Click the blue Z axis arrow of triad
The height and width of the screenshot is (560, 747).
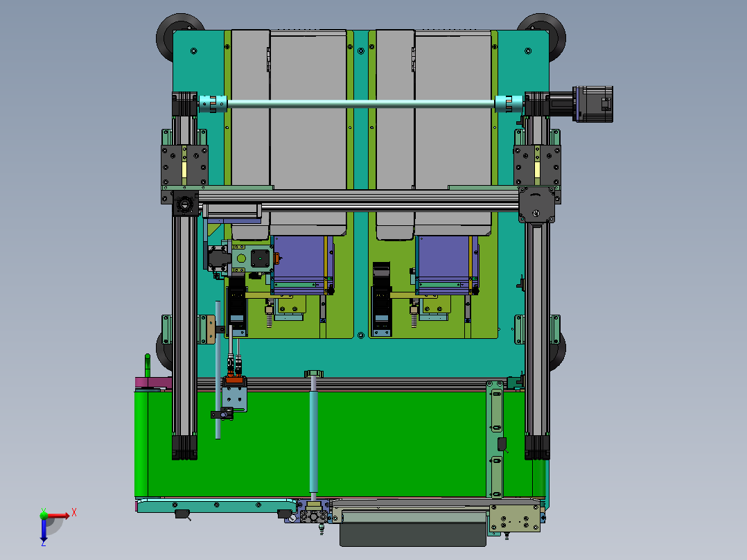44,530
